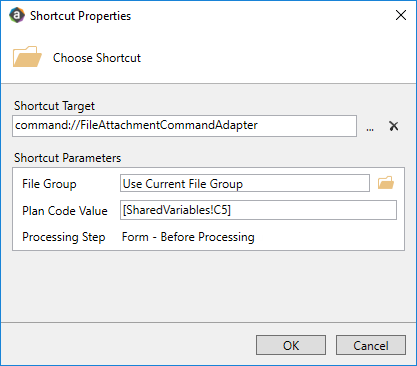417x366 pixels.
Task: Dismiss the dialog using Cancel
Action: (x=371, y=345)
